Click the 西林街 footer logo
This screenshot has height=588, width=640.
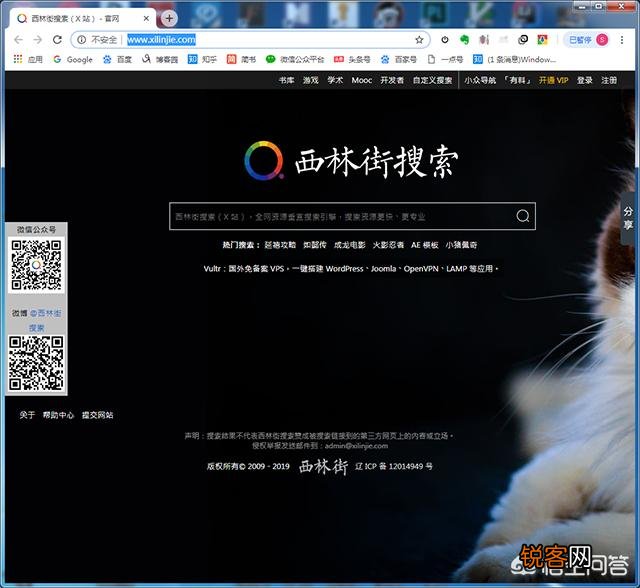[323, 466]
